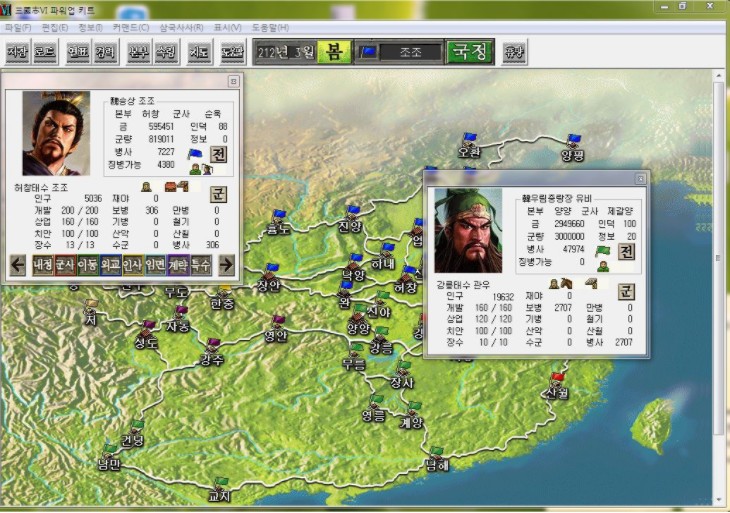The height and width of the screenshot is (513, 730).
Task: Select the 자동 city on the map
Action: tap(179, 319)
